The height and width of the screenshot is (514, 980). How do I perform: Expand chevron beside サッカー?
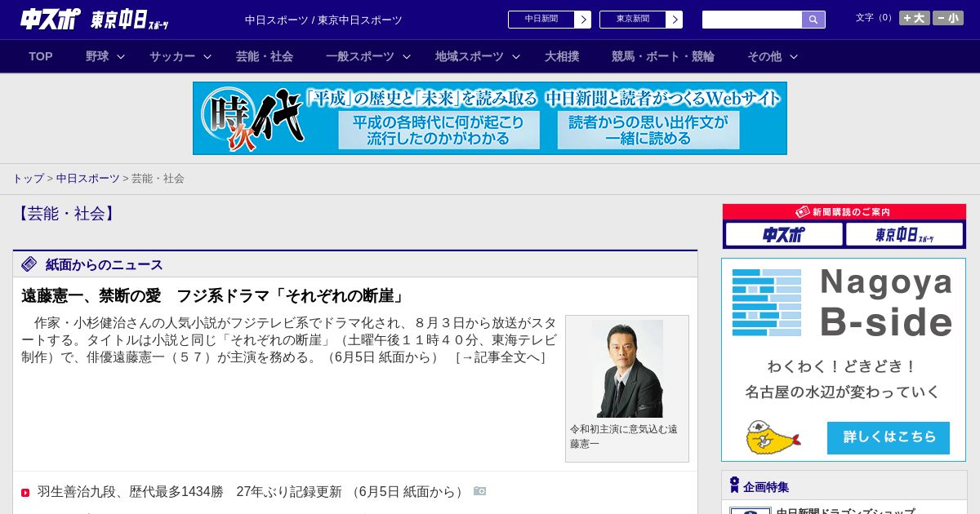tap(207, 57)
